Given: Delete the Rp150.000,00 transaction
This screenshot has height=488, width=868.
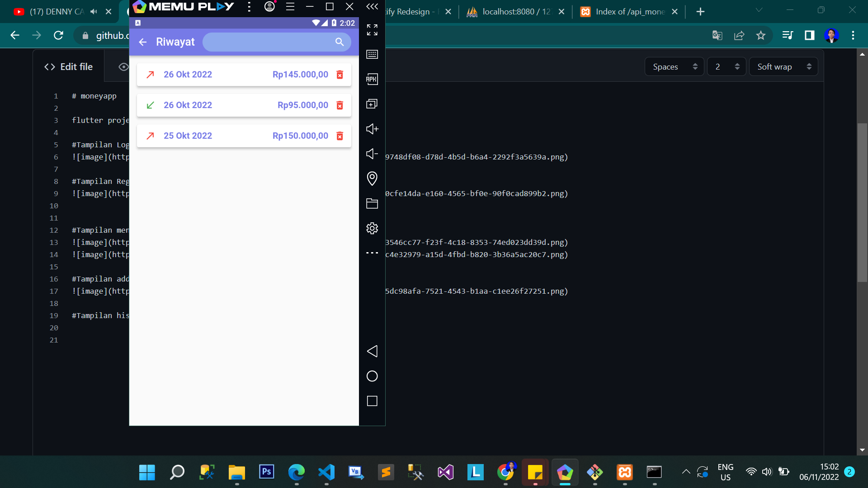Looking at the screenshot, I should [x=340, y=136].
